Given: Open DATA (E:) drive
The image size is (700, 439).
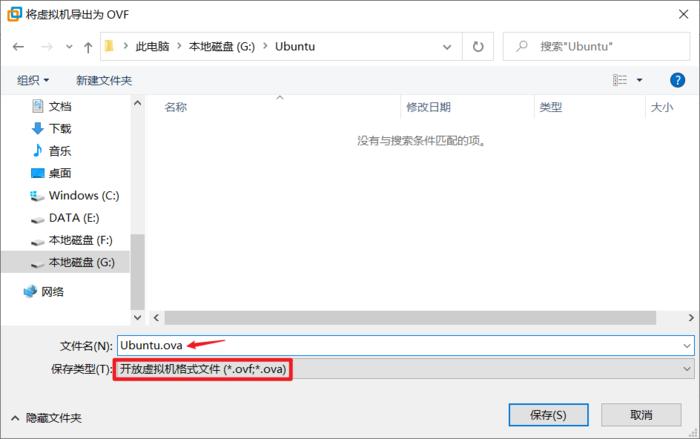Looking at the screenshot, I should pyautogui.click(x=74, y=218).
